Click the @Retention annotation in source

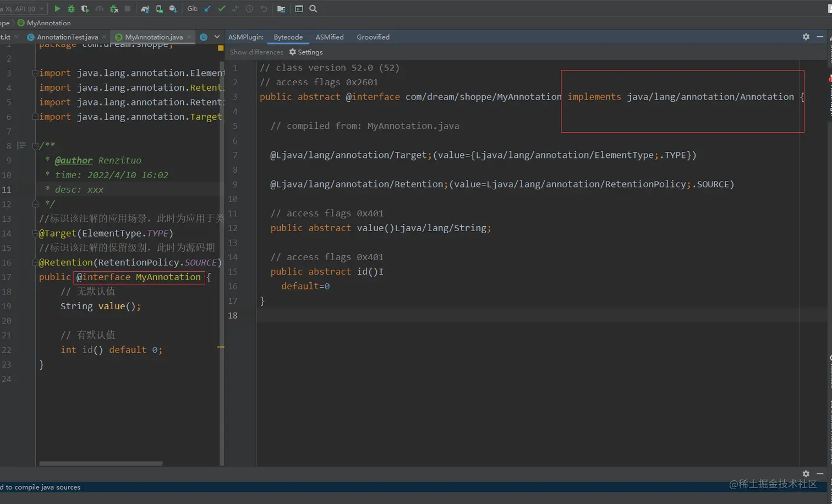[x=65, y=262]
